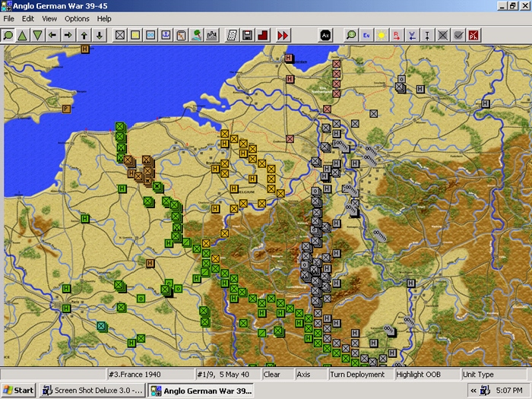Click the blue anchor naval toolbar icon

(x=166, y=35)
